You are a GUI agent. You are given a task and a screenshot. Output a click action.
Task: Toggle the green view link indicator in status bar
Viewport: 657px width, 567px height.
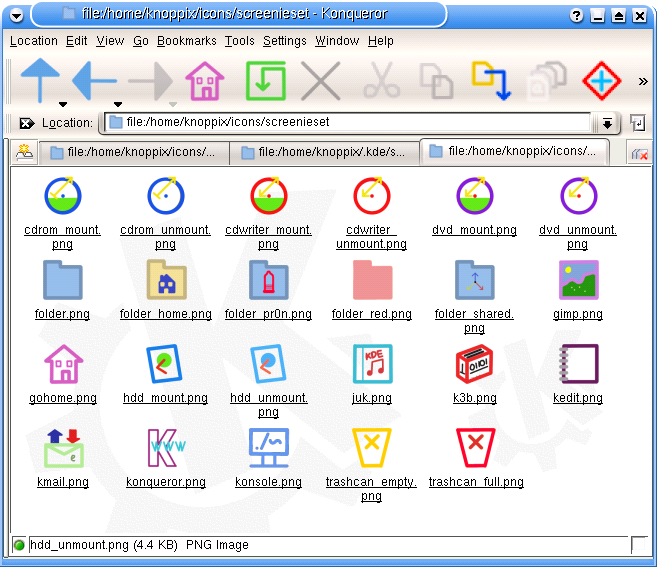[19, 545]
